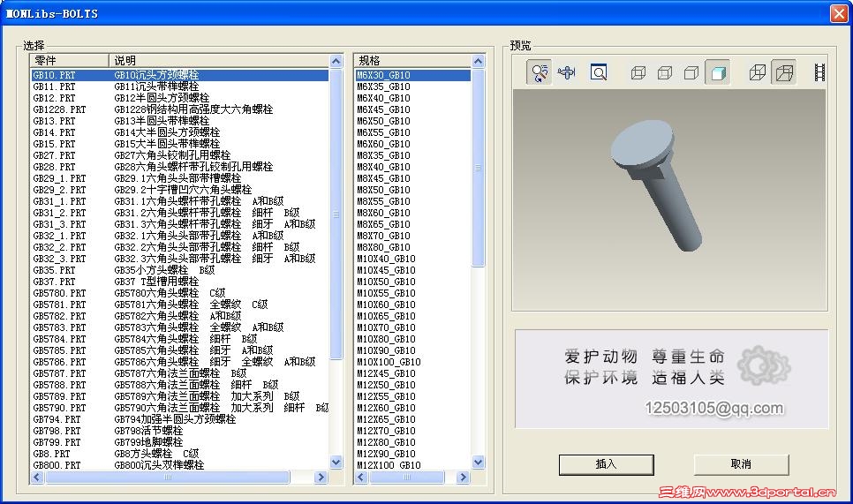
Task: Click the parts list scroll-right arrow
Action: (x=321, y=477)
